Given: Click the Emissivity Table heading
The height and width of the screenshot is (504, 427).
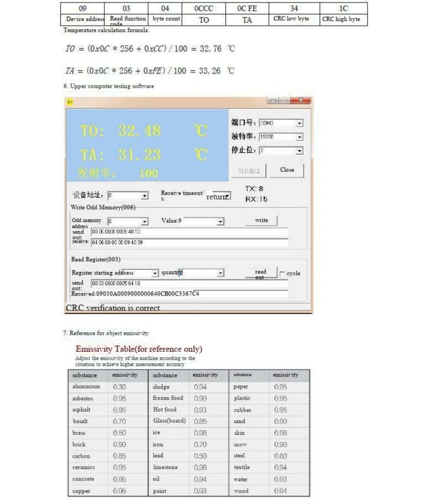Looking at the screenshot, I should click(x=139, y=349).
